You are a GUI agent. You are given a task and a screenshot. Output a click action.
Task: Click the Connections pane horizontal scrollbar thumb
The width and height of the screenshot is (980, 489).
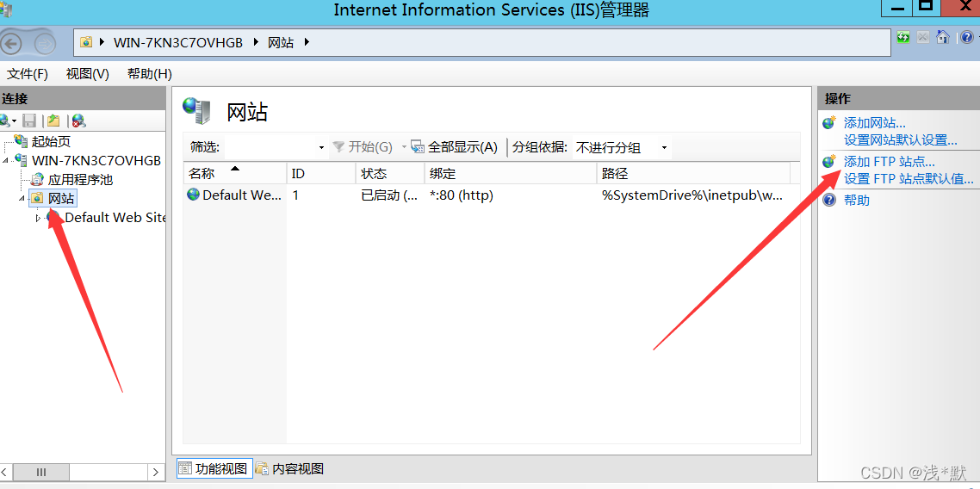pyautogui.click(x=40, y=472)
